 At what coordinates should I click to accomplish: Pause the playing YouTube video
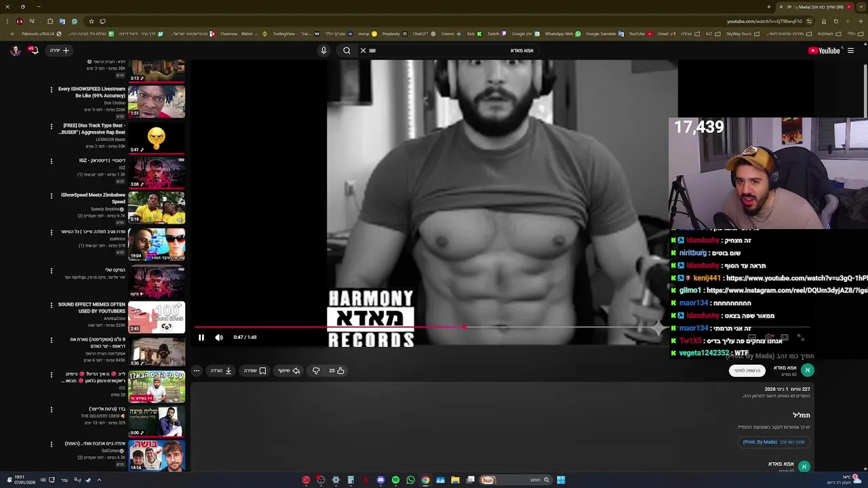tap(201, 338)
